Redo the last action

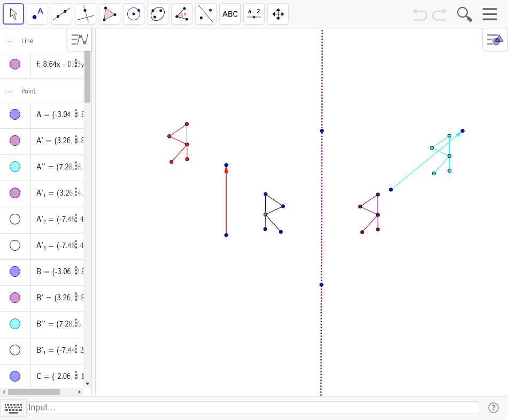[440, 14]
